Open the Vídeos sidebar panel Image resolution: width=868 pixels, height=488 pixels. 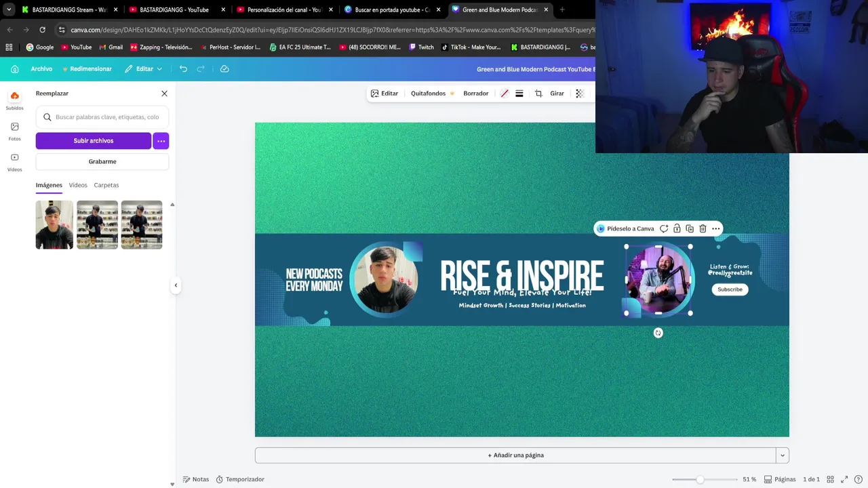click(14, 161)
